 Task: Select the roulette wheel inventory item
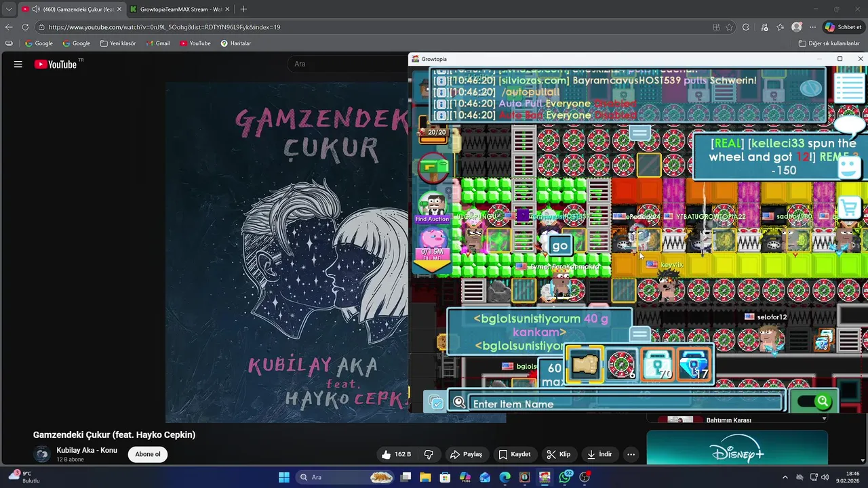click(621, 366)
